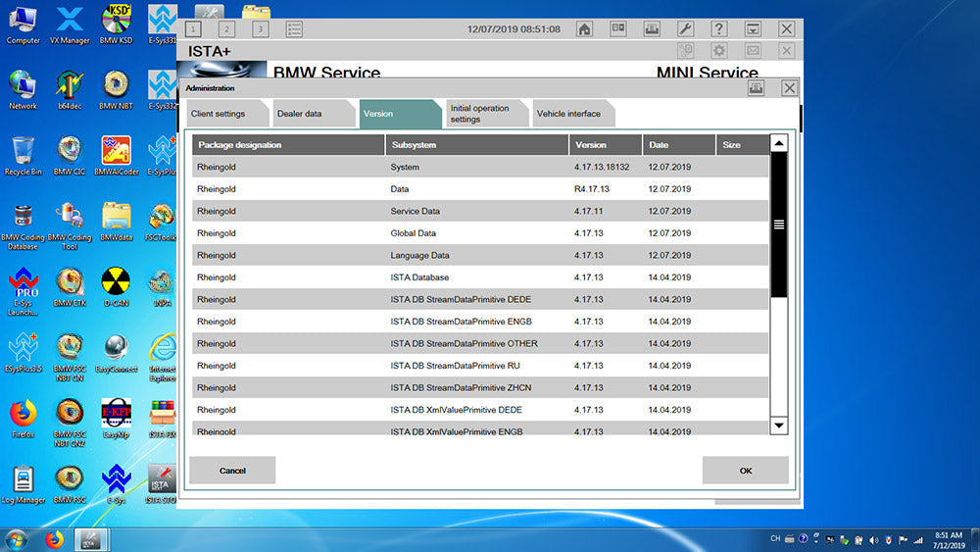980x552 pixels.
Task: Click the scroll down arrow in version list
Action: 779,426
